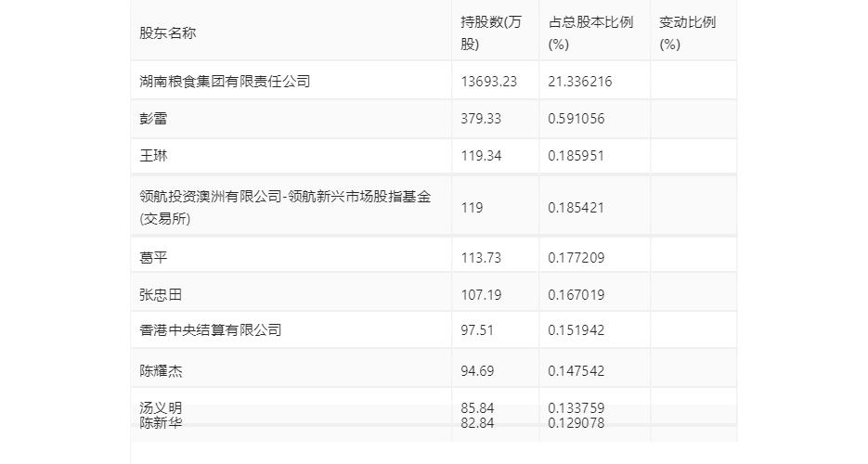Image resolution: width=868 pixels, height=464 pixels.
Task: Click the 变动比例(%) column header
Action: pyautogui.click(x=688, y=33)
